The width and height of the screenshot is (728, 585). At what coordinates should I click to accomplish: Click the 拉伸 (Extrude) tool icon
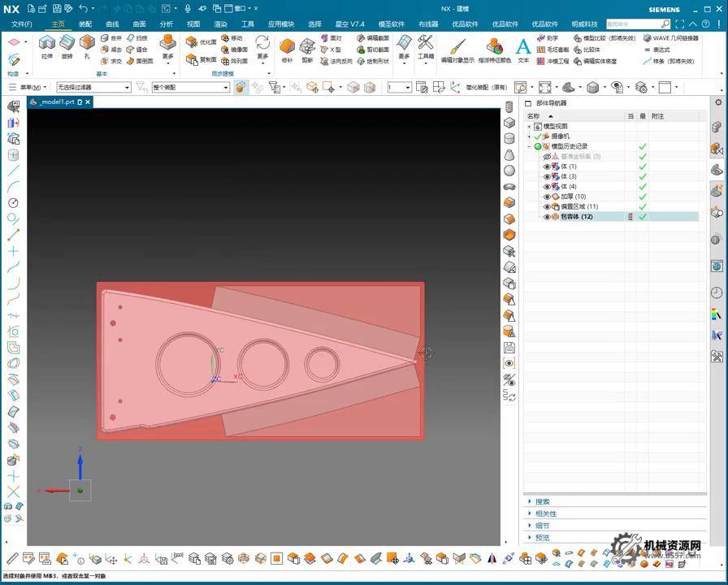tap(47, 45)
